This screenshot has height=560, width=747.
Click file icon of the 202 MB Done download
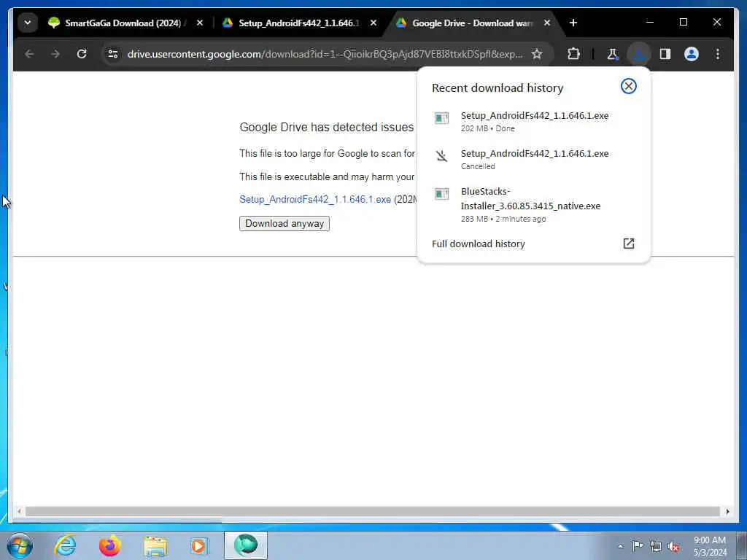click(441, 118)
